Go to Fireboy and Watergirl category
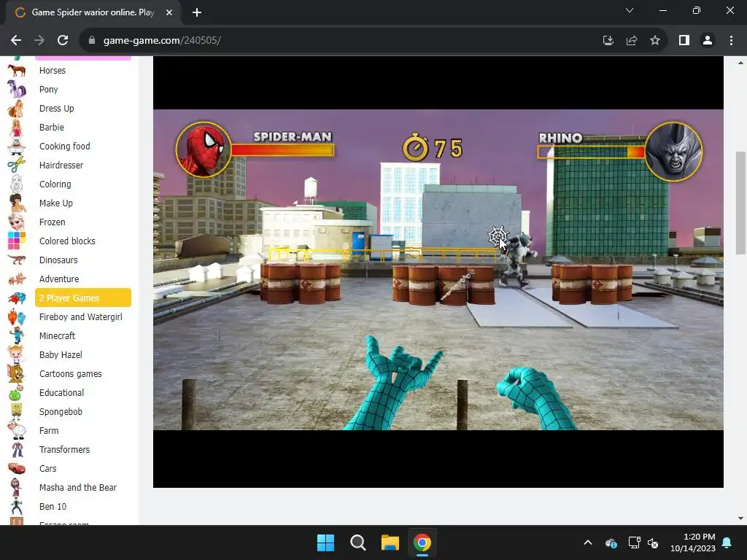 [80, 317]
